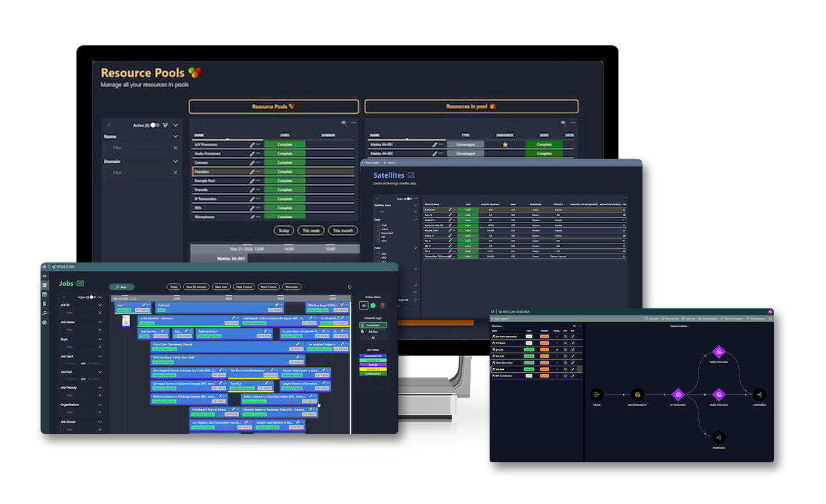Check the Draft state checkbox in Satellites
826x504 pixels.
378,225
